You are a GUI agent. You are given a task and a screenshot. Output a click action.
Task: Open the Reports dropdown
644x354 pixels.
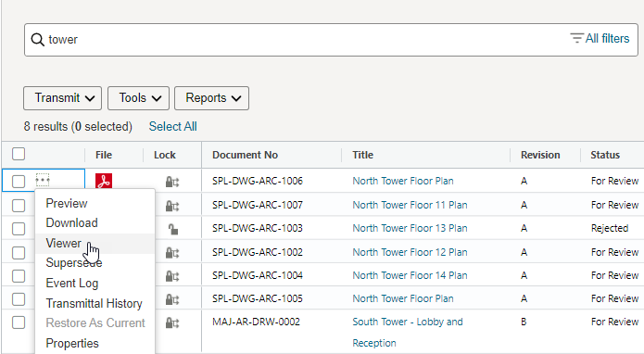click(211, 98)
